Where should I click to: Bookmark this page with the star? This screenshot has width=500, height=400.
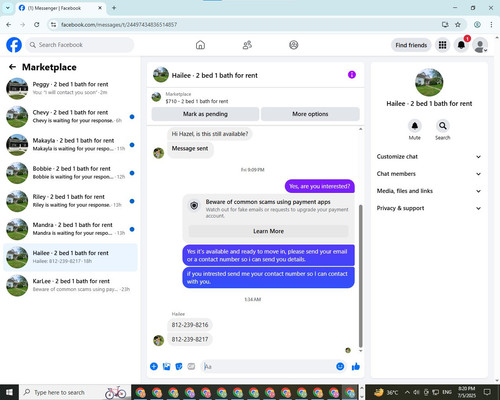click(458, 25)
